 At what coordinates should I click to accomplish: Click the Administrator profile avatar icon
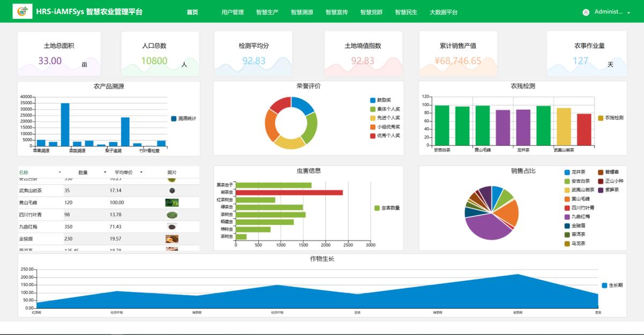[587, 11]
